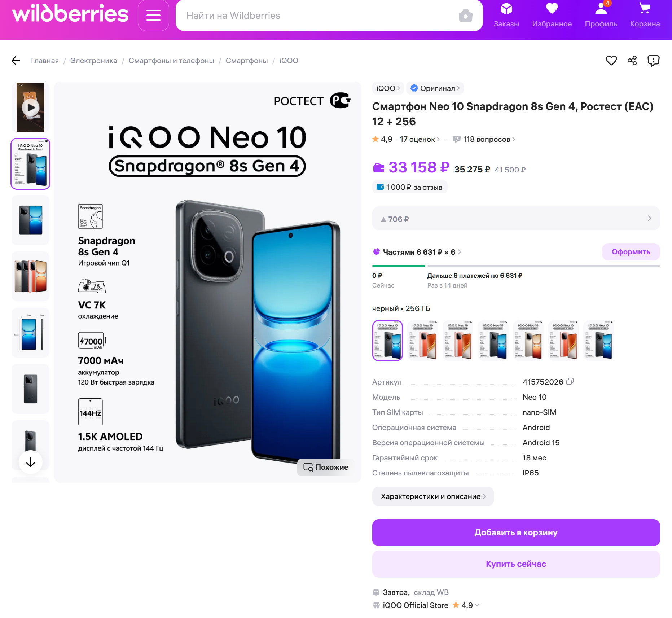Click the Купить сейчас button
This screenshot has height=618, width=672.
coord(516,564)
